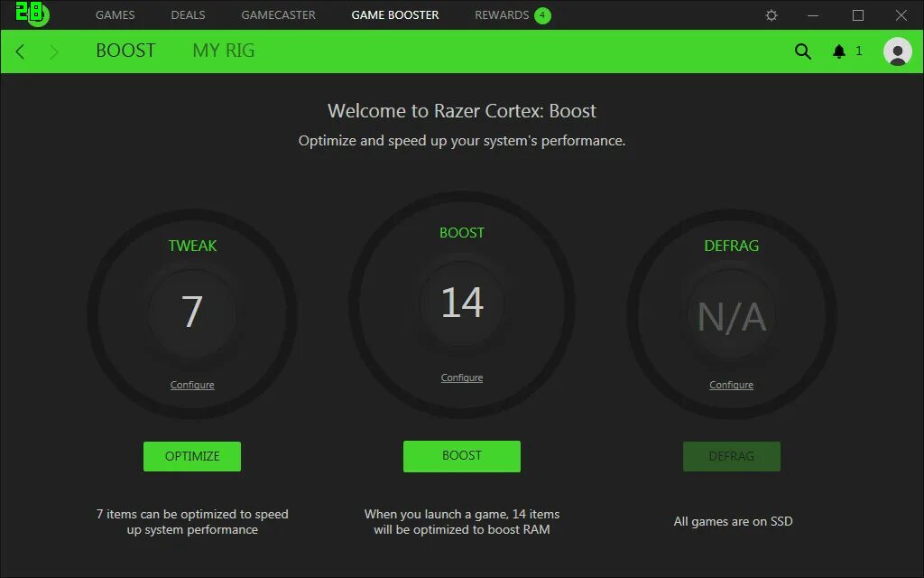Minimize the Razer Cortex window

coord(813,15)
